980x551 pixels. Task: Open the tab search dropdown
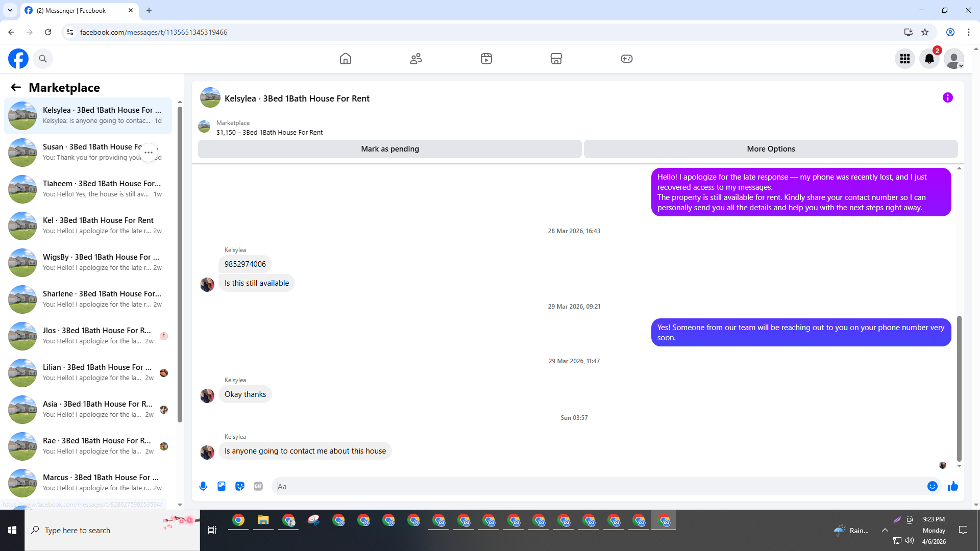tap(10, 10)
